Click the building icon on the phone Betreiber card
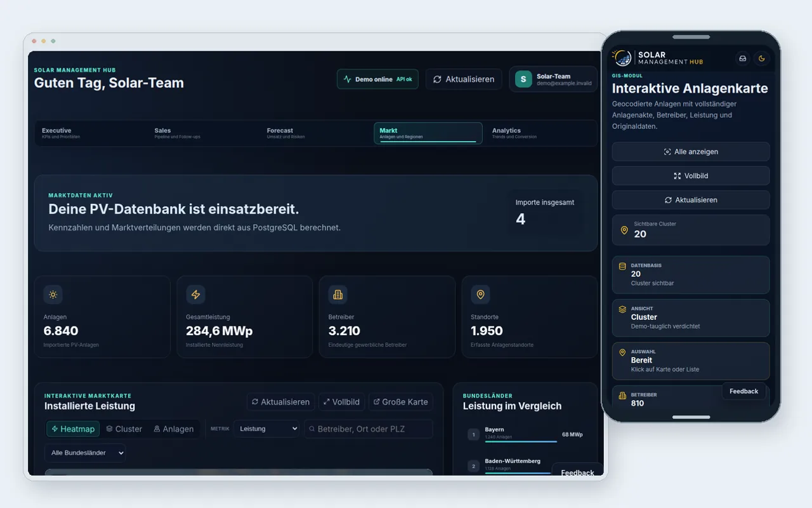The width and height of the screenshot is (812, 508). tap(622, 395)
